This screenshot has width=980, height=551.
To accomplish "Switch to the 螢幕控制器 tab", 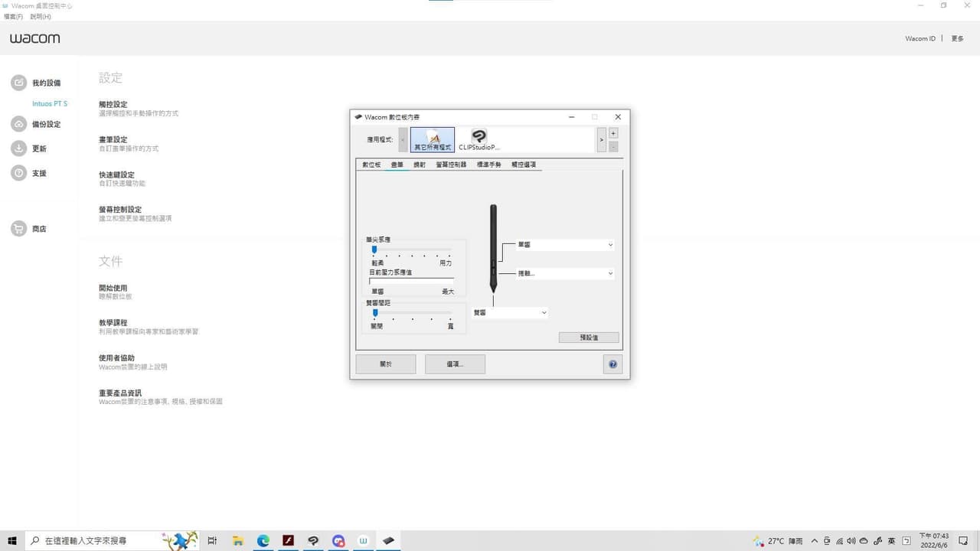I will tap(451, 165).
